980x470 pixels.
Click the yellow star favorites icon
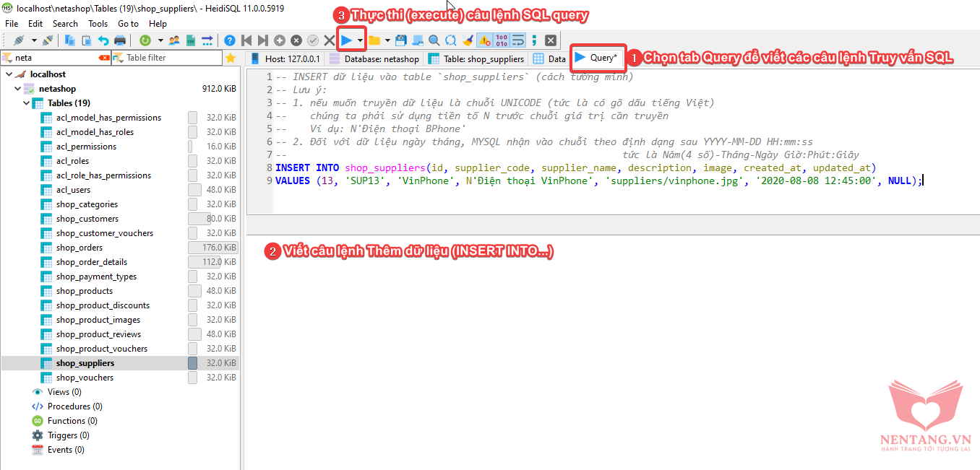click(231, 58)
